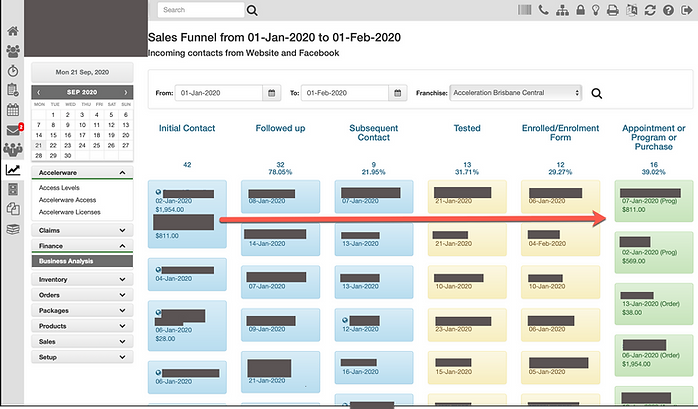
Task: Click the home icon in left sidebar
Action: 13,31
